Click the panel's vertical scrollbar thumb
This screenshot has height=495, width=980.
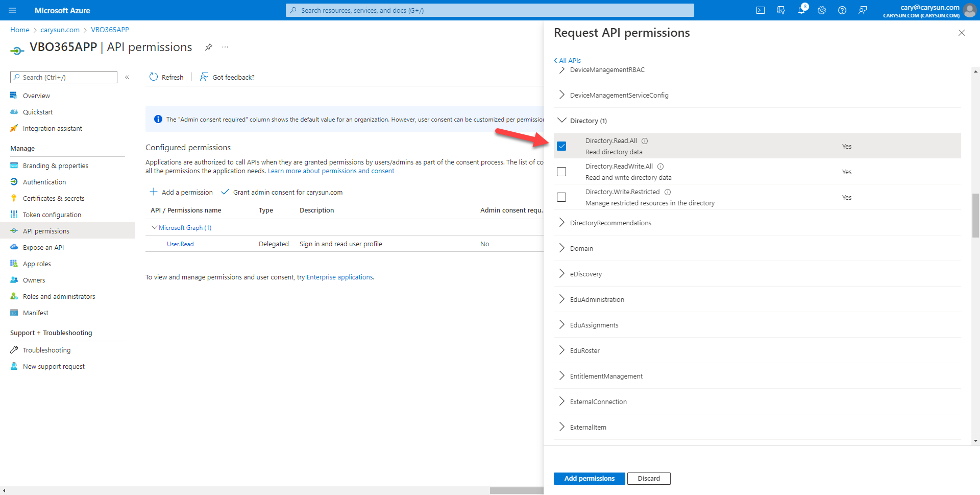975,216
